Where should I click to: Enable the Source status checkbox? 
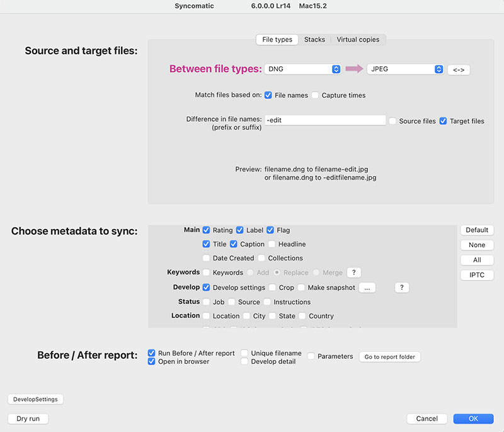point(231,301)
